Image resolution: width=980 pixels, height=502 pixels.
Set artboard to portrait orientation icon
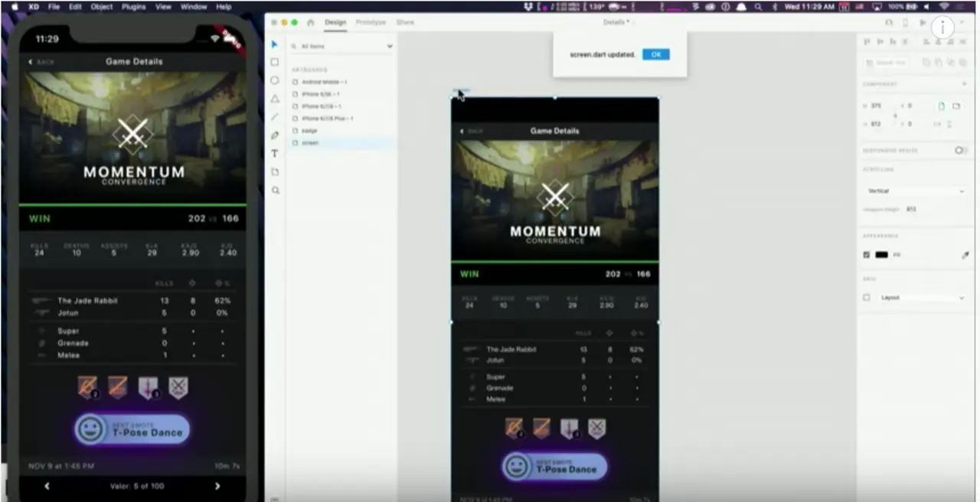coord(942,106)
